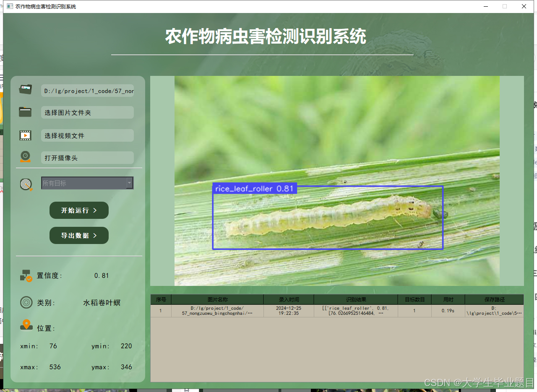Click the 开始运行 button
The height and width of the screenshot is (392, 537).
tap(79, 210)
